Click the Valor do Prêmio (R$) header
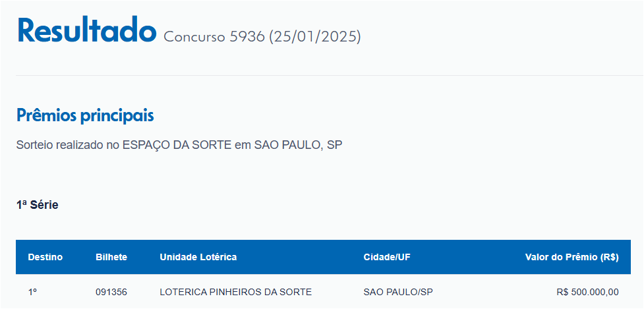The height and width of the screenshot is (309, 644). [x=571, y=258]
